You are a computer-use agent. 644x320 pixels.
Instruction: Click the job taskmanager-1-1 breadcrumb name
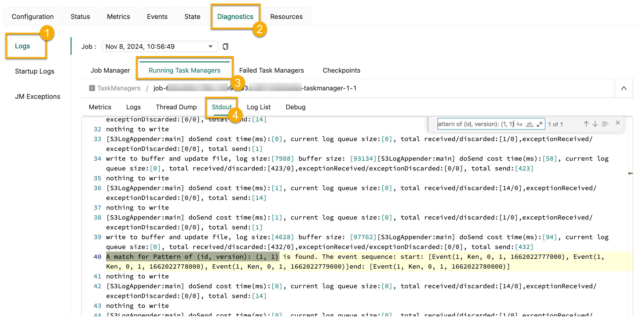pos(255,88)
